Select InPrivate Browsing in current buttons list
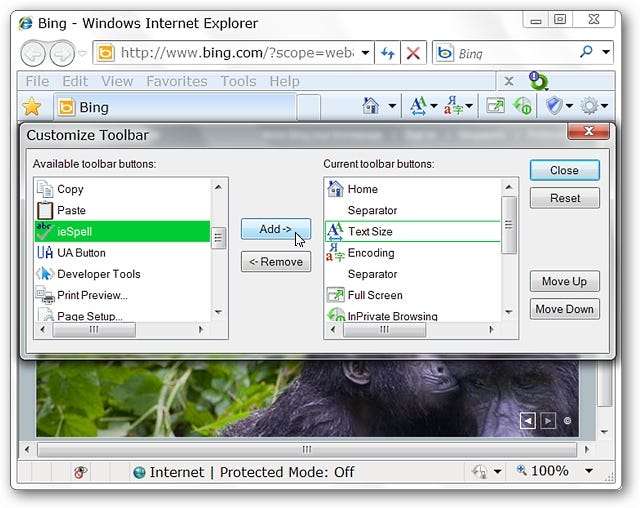This screenshot has width=640, height=508. pos(413,315)
